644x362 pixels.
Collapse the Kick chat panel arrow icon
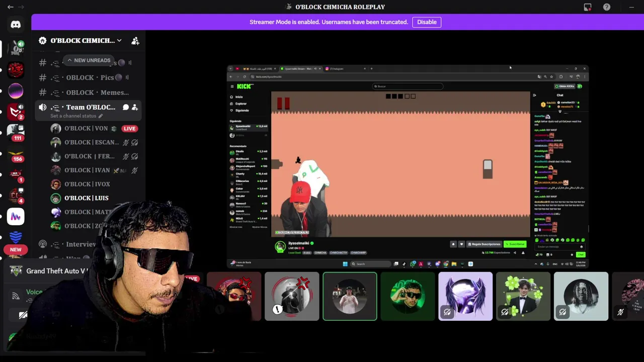coord(534,95)
